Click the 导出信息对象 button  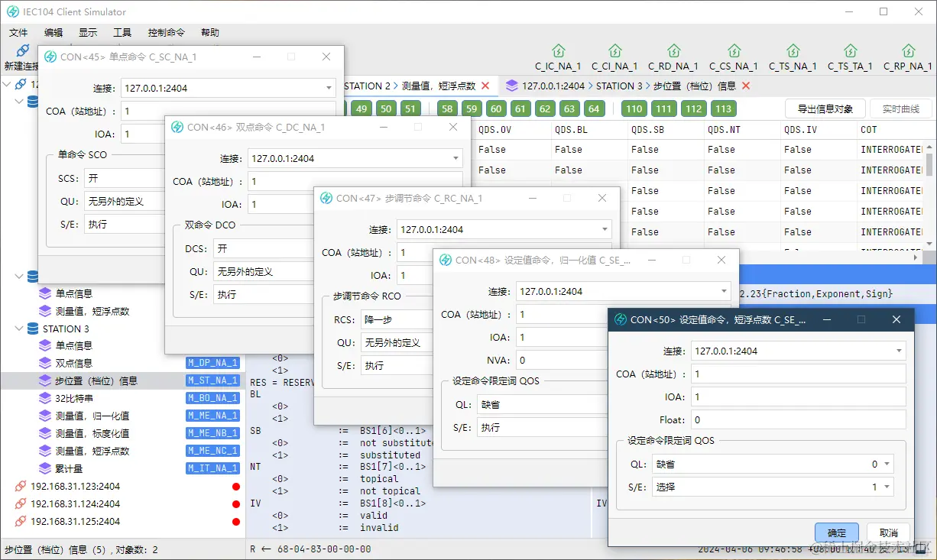tap(825, 108)
